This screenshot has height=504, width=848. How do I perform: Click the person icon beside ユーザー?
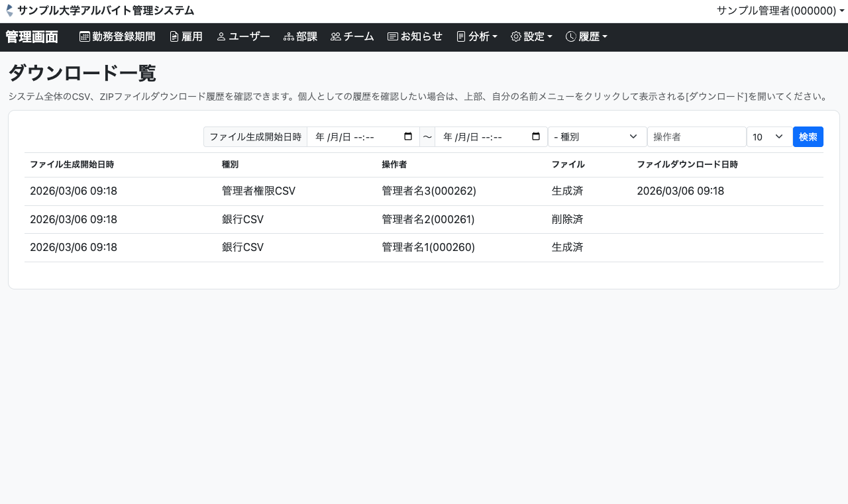tap(221, 37)
